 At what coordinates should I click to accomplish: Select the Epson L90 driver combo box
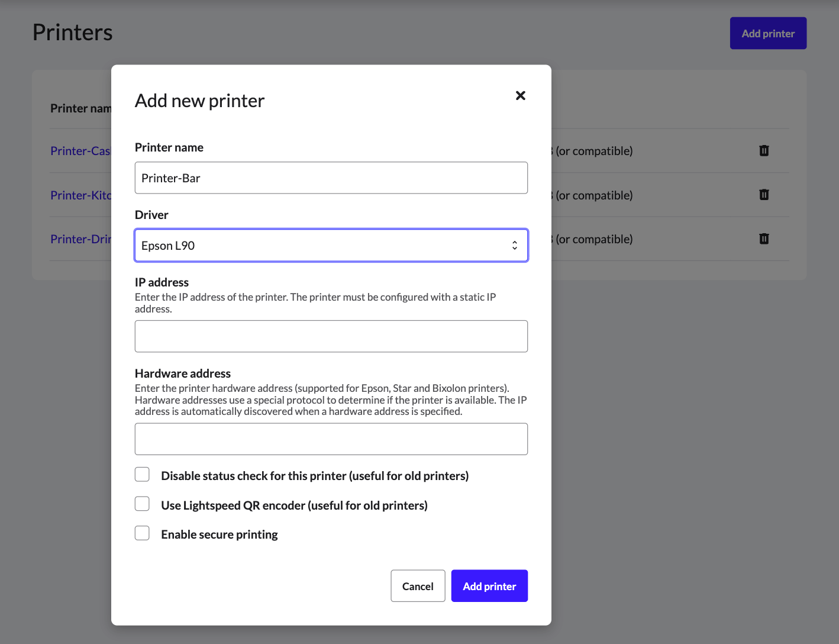pyautogui.click(x=331, y=245)
